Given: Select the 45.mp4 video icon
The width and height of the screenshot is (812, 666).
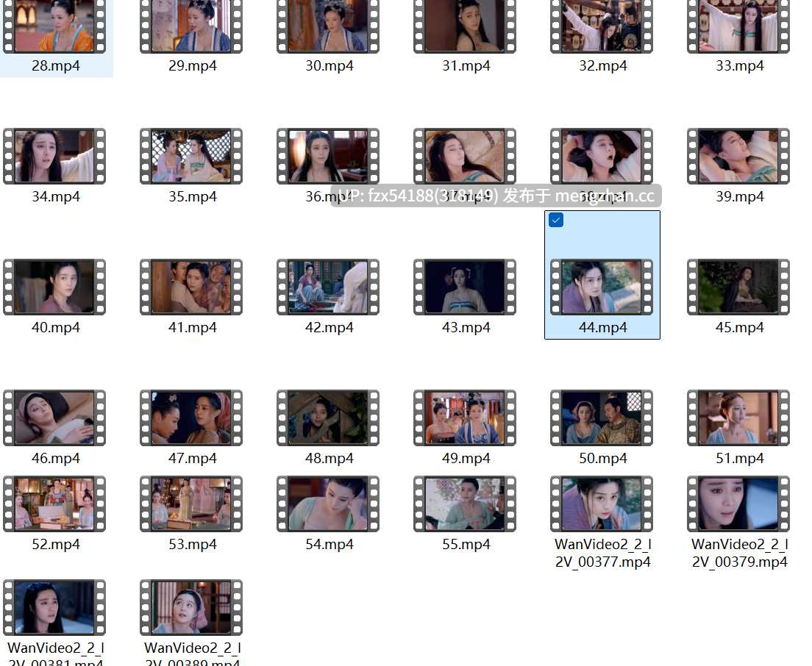Looking at the screenshot, I should pos(738,287).
